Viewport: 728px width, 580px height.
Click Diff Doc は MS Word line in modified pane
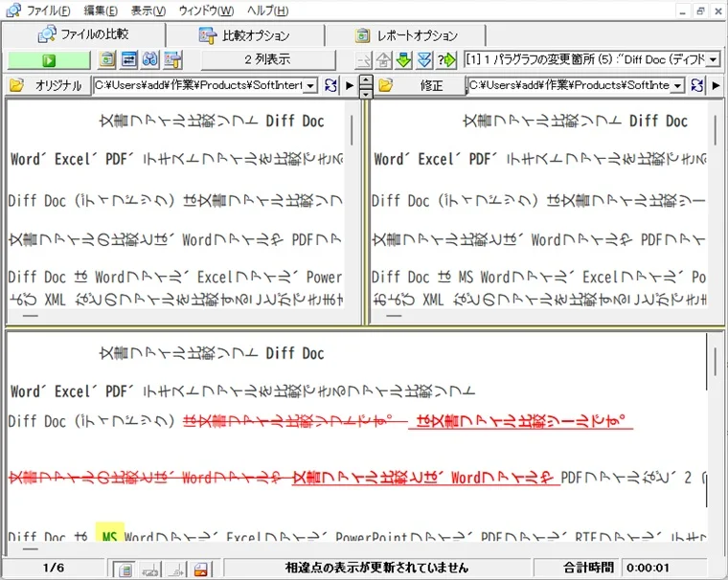[538, 277]
